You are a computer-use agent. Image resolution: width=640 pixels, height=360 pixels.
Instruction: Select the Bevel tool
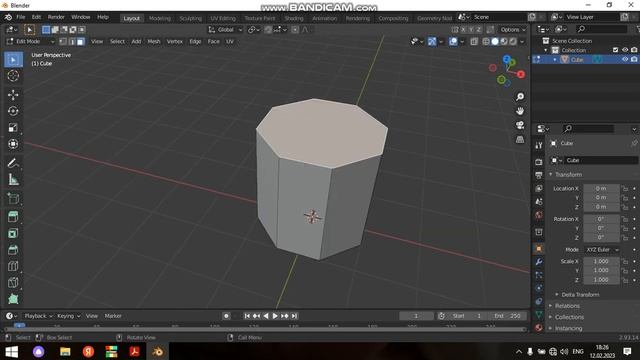coord(13,250)
